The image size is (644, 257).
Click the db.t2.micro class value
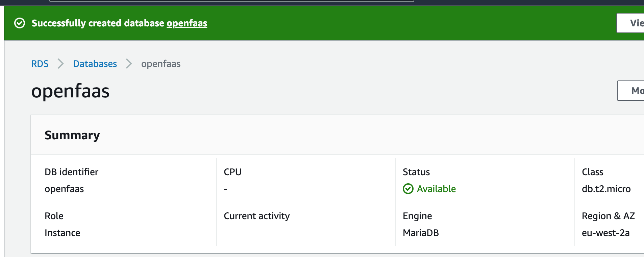[x=606, y=189]
